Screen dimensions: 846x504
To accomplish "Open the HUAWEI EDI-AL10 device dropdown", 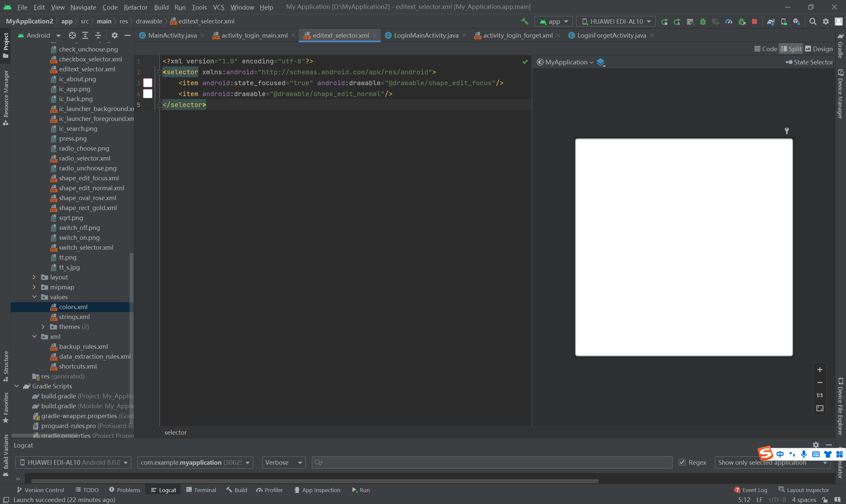I will [616, 21].
